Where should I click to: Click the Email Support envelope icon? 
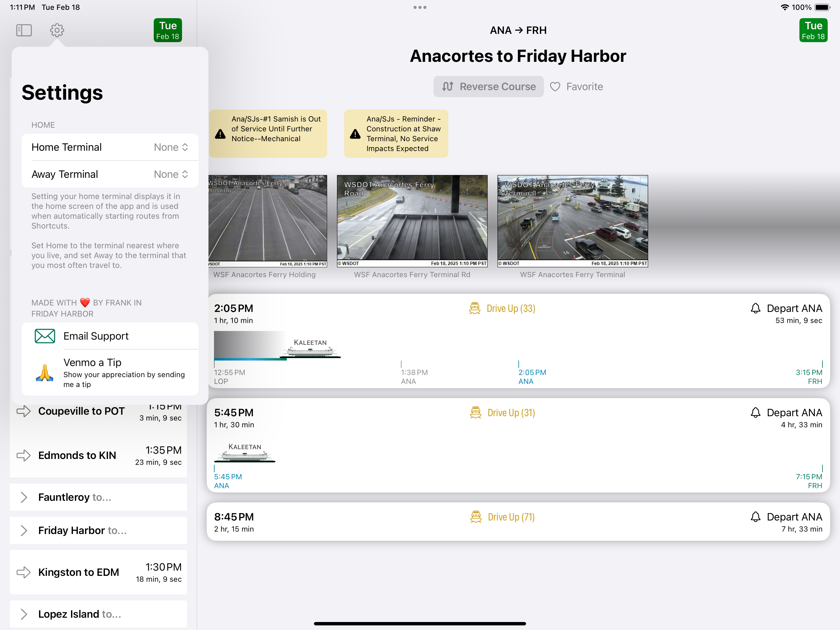tap(45, 336)
